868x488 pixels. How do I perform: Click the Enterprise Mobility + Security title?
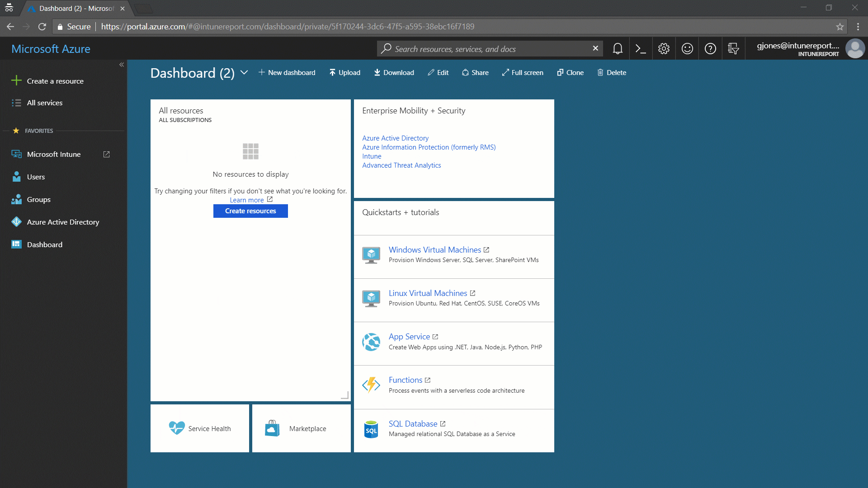click(414, 111)
